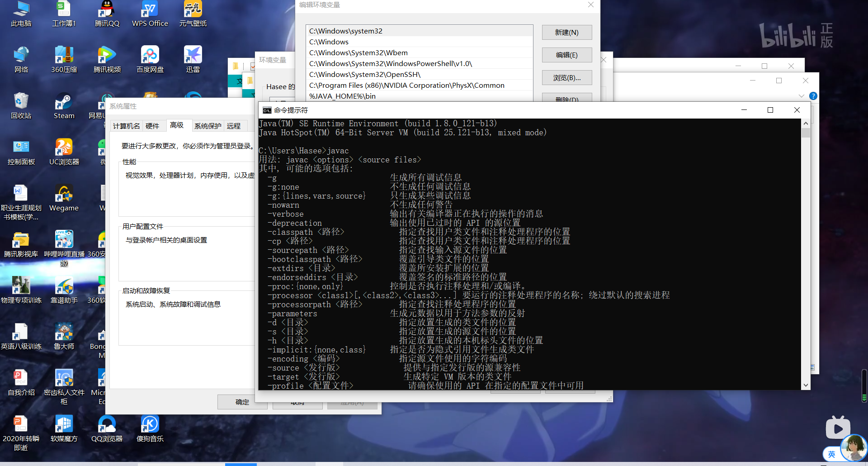This screenshot has height=466, width=868.
Task: Launch 鲁大师 from the desktop
Action: click(64, 336)
